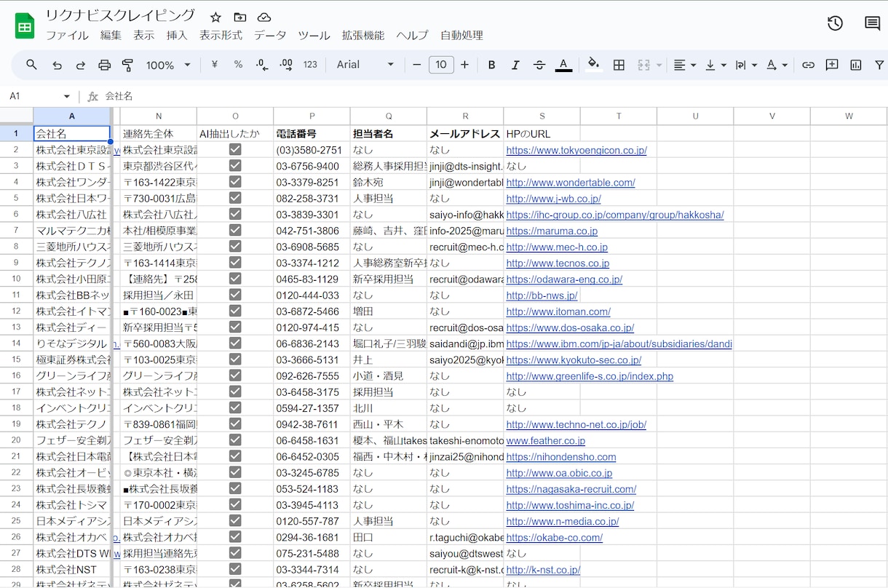Open the vertical align dropdown
The height and width of the screenshot is (588, 888).
[x=716, y=65]
